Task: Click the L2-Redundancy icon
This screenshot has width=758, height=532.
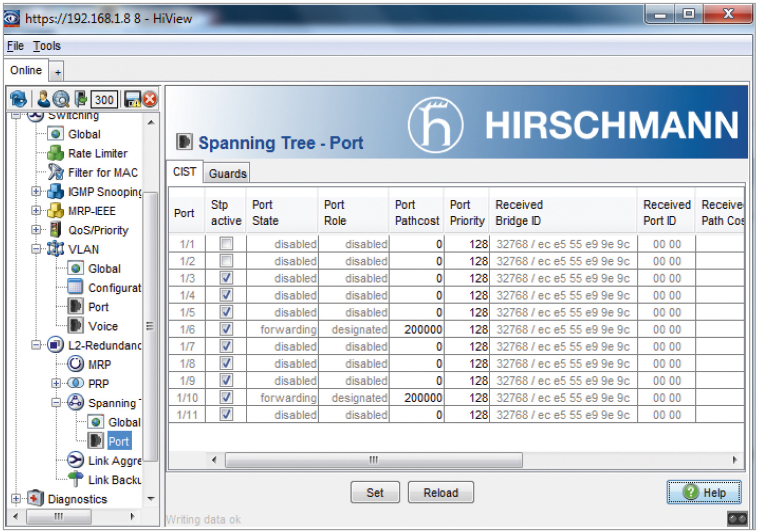Action: click(x=56, y=345)
